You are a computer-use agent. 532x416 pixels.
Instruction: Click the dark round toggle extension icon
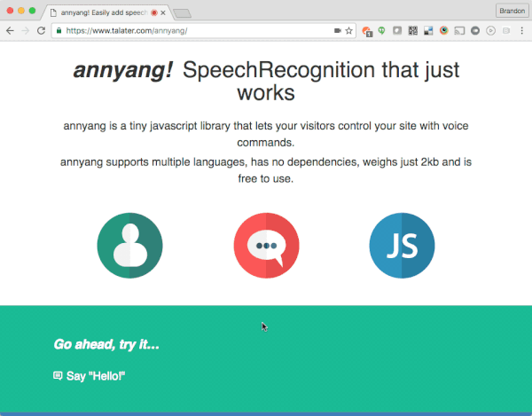point(475,31)
